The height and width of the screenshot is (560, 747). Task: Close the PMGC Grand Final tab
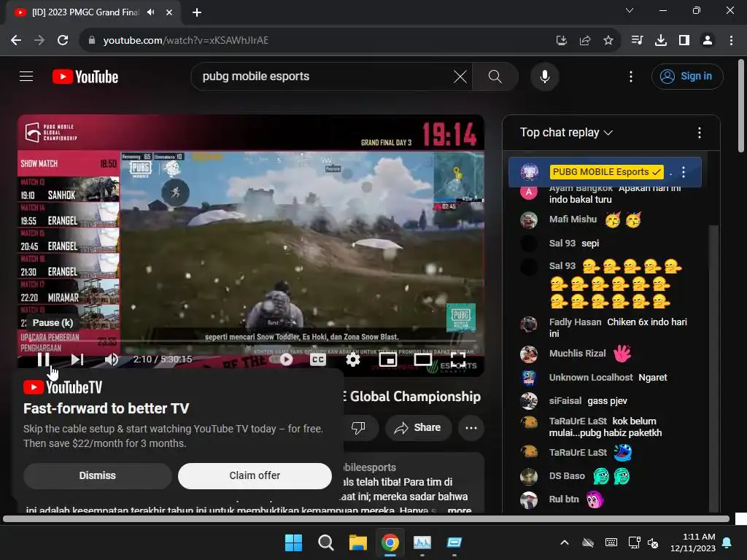(x=169, y=12)
